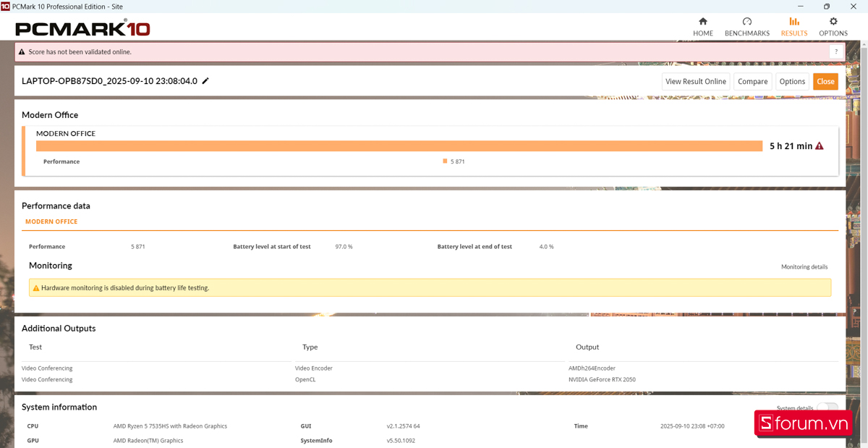Click the GUI version v2.1.2574 64
Screen dimensions: 868x448
[x=403, y=426]
